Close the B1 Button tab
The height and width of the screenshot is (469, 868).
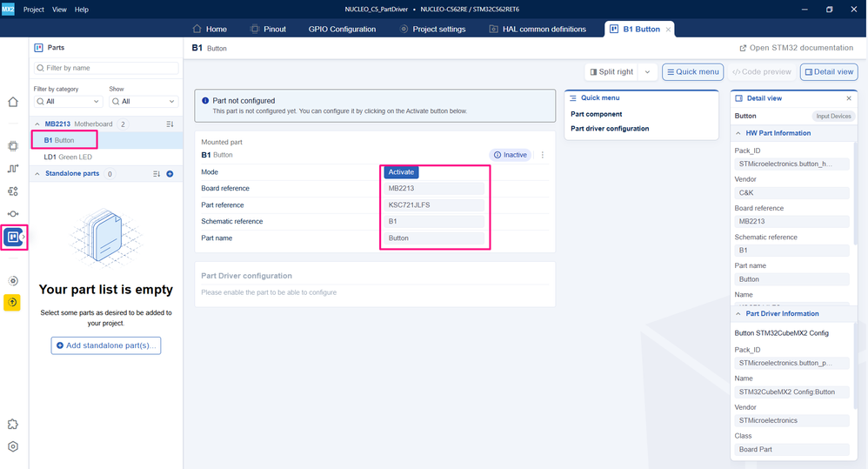click(668, 30)
